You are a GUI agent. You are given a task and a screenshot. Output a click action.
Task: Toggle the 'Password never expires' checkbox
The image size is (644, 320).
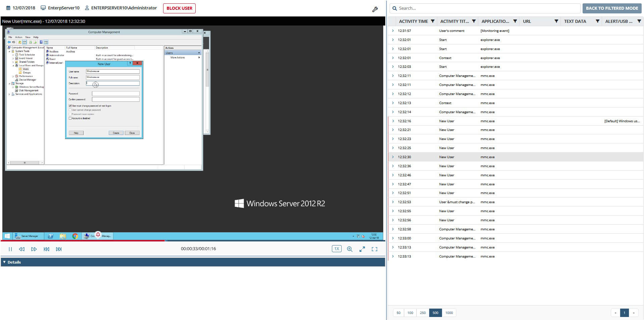(x=70, y=114)
